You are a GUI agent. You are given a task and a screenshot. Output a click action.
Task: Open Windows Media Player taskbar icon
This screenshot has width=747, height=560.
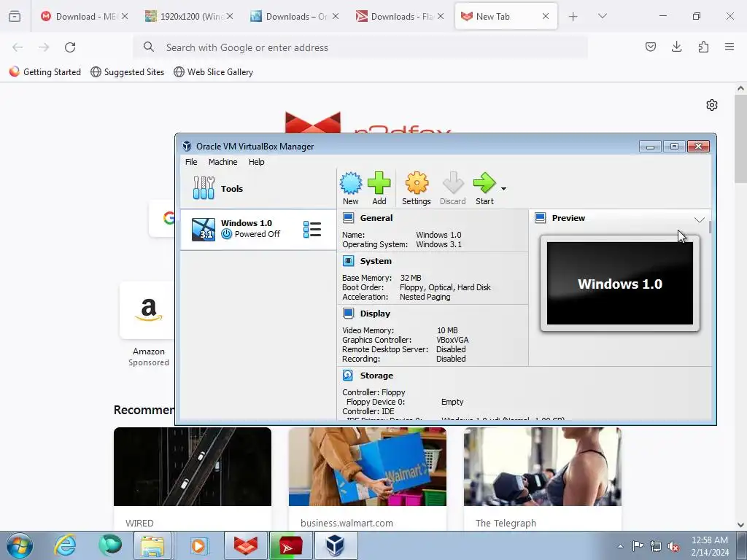coord(198,545)
